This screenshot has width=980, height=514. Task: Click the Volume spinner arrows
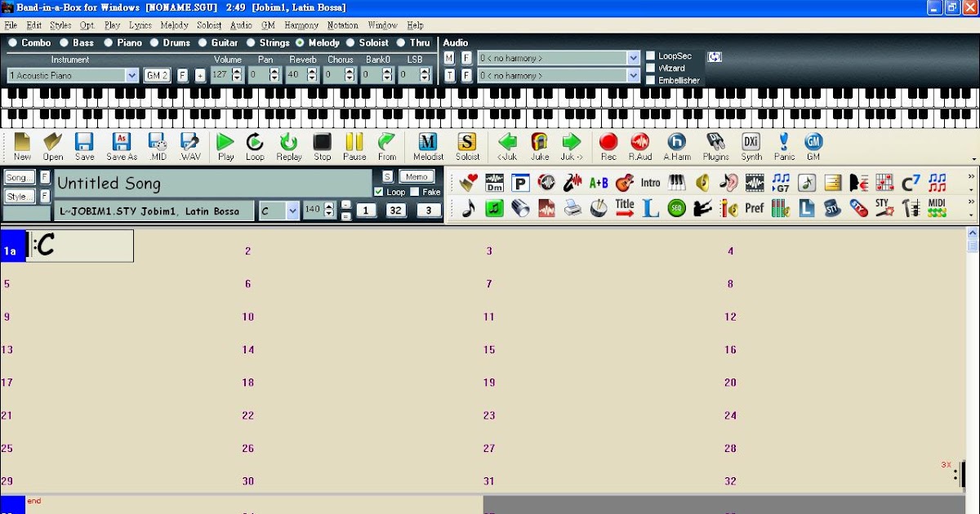click(237, 75)
